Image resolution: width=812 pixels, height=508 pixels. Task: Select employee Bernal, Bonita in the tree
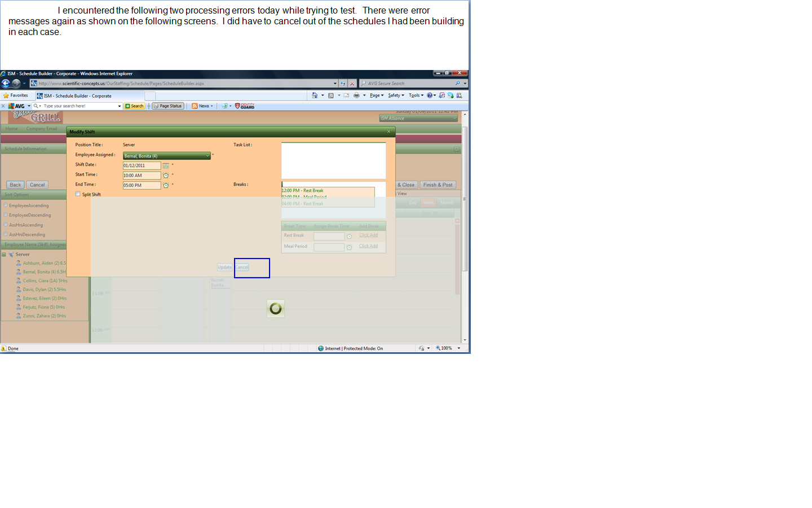tap(44, 272)
